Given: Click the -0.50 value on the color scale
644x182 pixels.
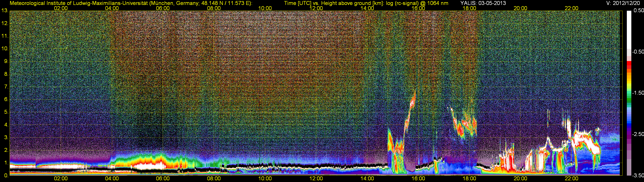Looking at the screenshot, I should (x=638, y=52).
